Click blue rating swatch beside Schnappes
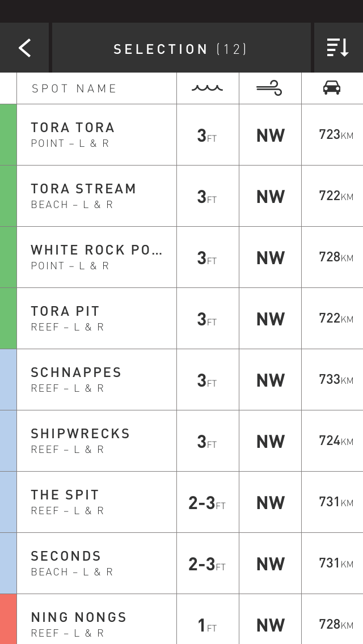Viewport: 363px width, 644px height. pos(9,379)
